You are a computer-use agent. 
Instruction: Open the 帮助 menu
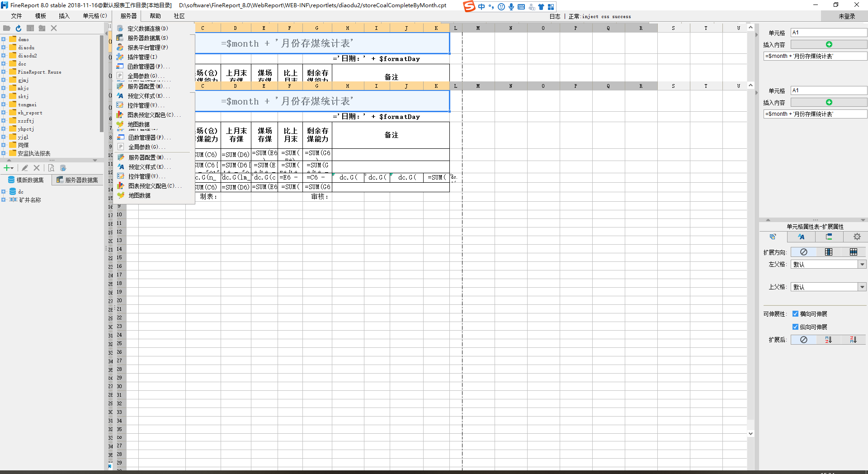pos(155,16)
